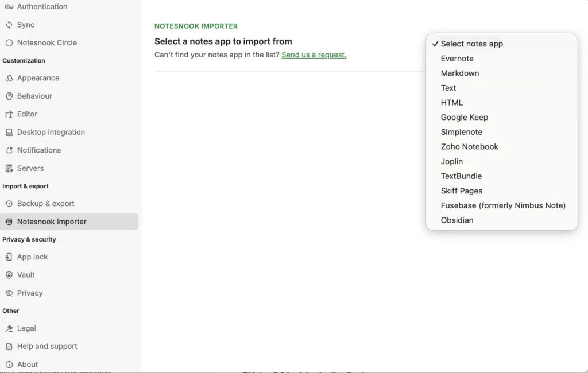The image size is (588, 373).
Task: Click the Appearance palette icon
Action: pyautogui.click(x=9, y=78)
